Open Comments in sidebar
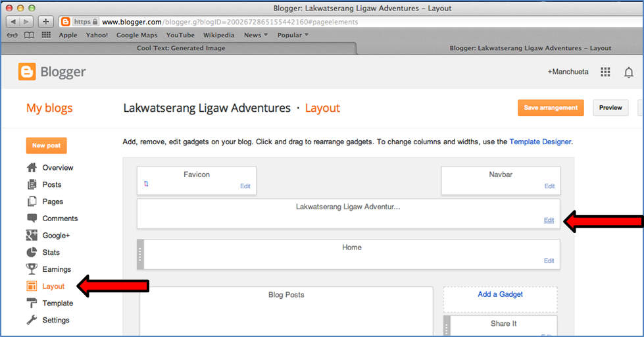Viewport: 644px width, 337px height. pos(60,219)
